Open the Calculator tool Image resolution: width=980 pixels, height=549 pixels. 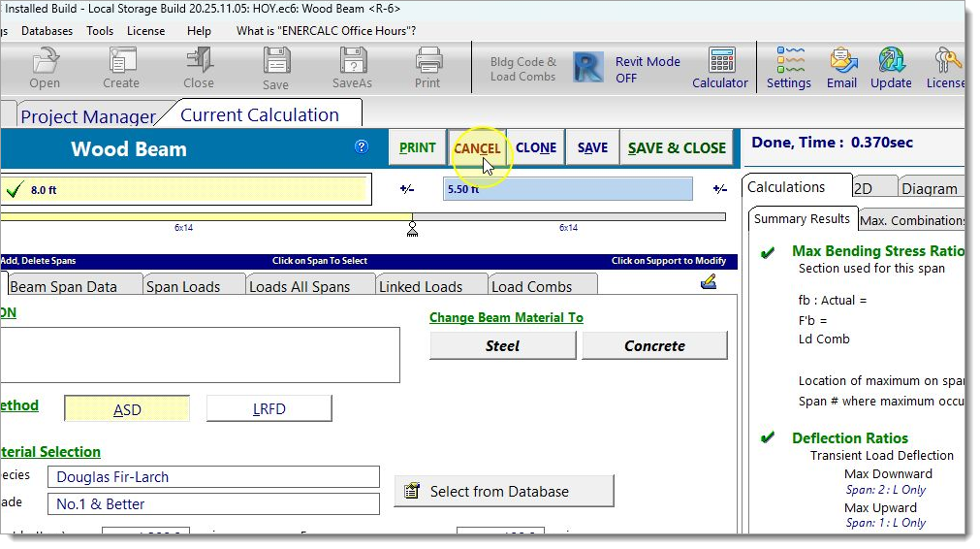(x=720, y=62)
